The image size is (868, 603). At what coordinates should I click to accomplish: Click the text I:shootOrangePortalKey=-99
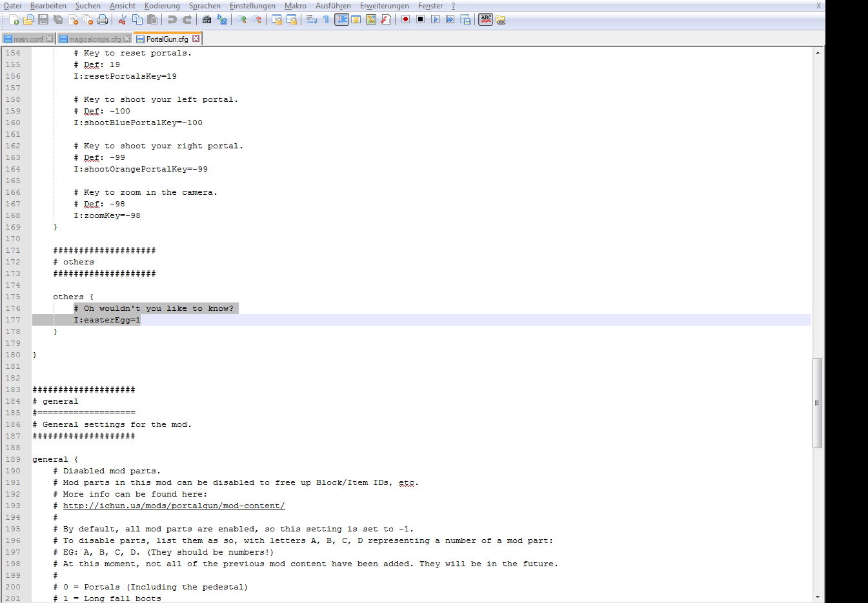click(x=140, y=169)
